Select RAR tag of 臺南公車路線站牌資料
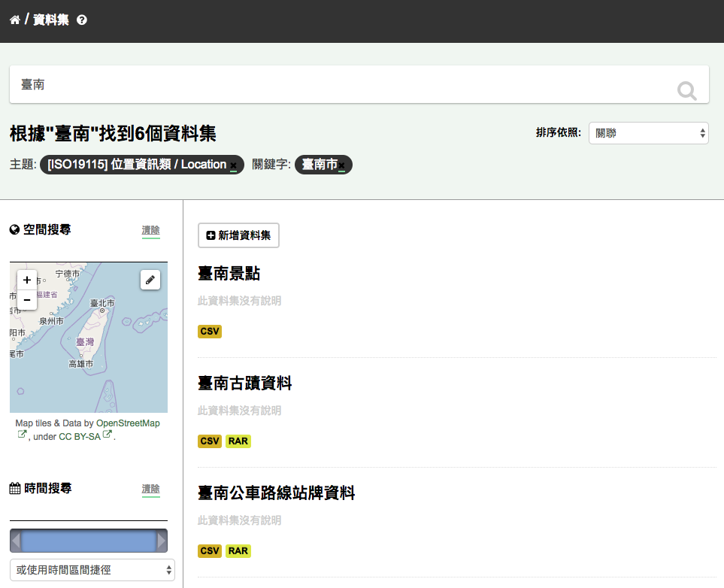724x588 pixels. pos(238,551)
